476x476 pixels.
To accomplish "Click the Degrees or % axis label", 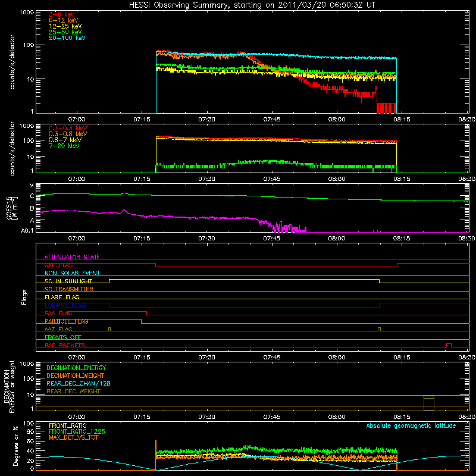I will tap(15, 446).
